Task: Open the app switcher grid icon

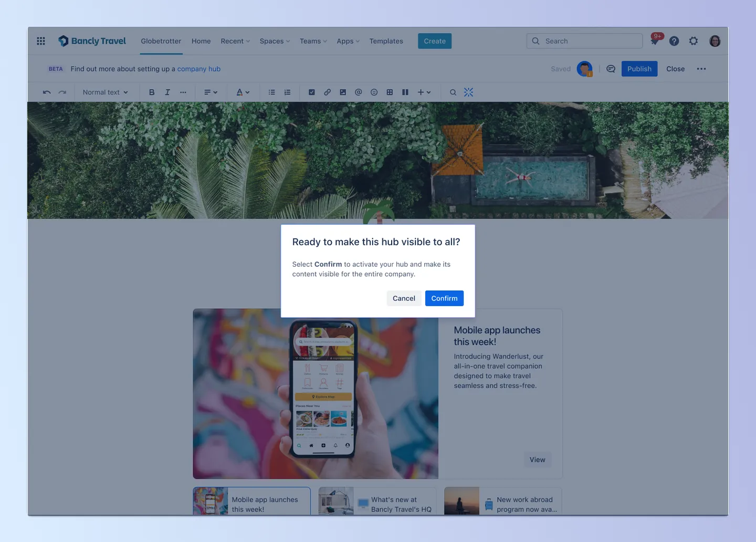Action: tap(41, 41)
